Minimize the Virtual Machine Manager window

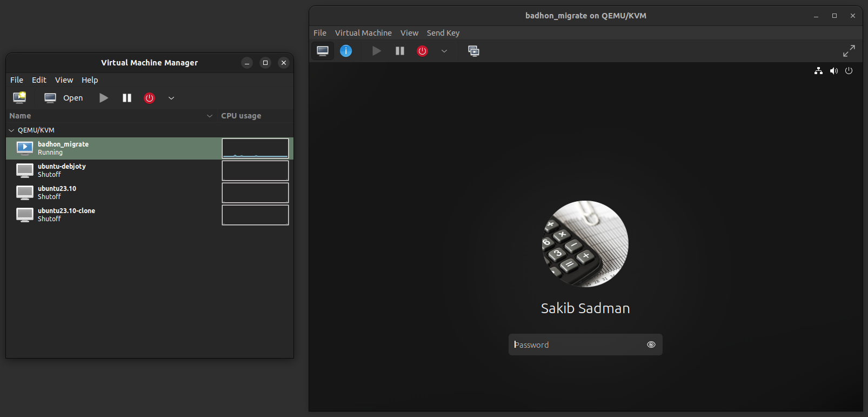(247, 63)
